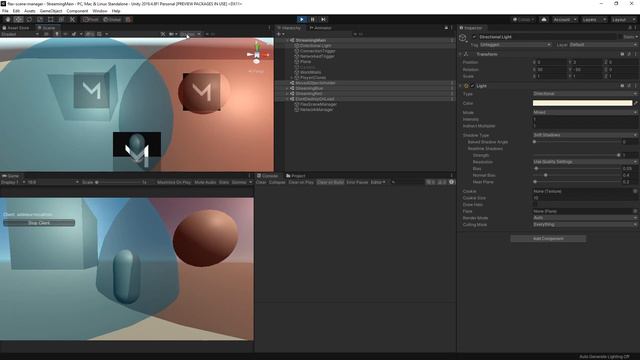
Task: Open Scene view Shaded draw mode dropdown
Action: pyautogui.click(x=20, y=34)
